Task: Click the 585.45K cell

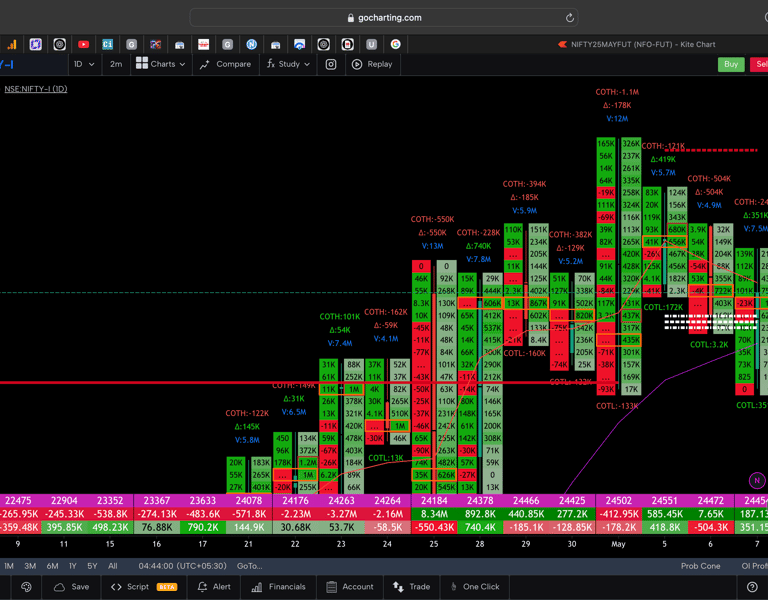Action: tap(664, 514)
